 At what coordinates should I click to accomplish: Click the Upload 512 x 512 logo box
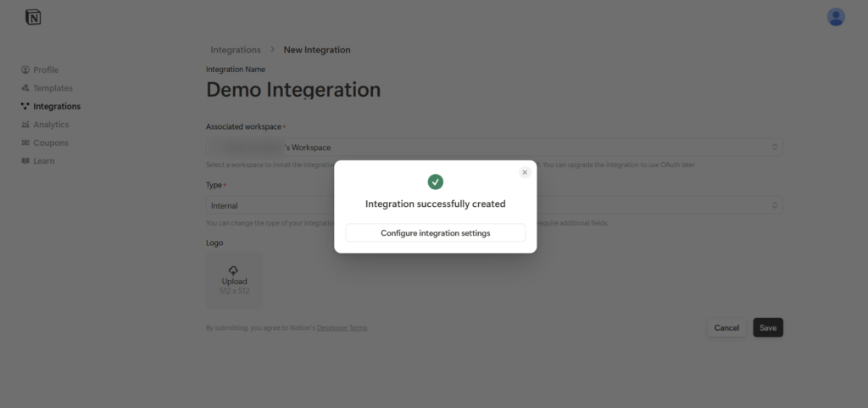[234, 280]
